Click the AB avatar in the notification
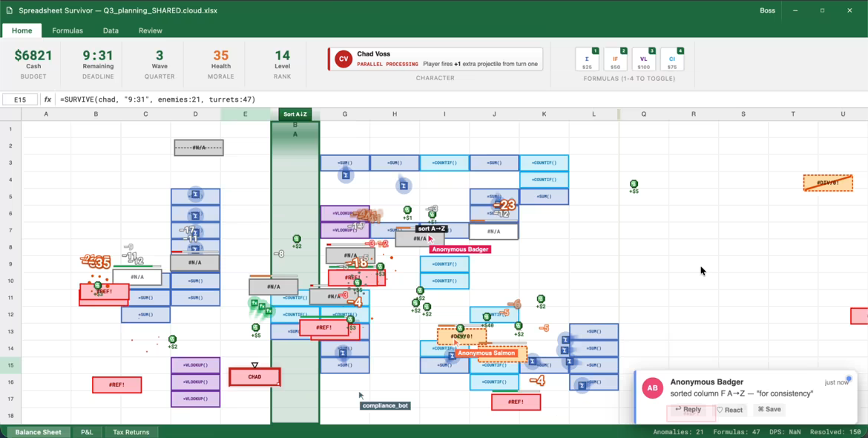Viewport: 868px width, 438px height. pyautogui.click(x=653, y=388)
